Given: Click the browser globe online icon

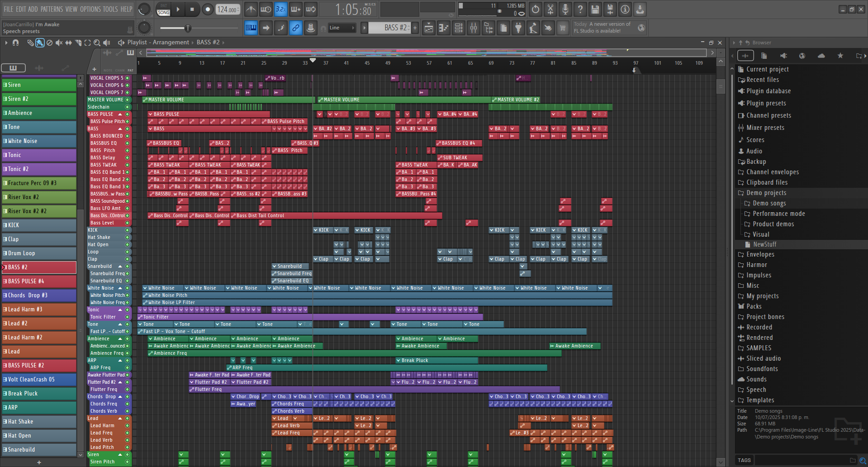Looking at the screenshot, I should (x=802, y=56).
